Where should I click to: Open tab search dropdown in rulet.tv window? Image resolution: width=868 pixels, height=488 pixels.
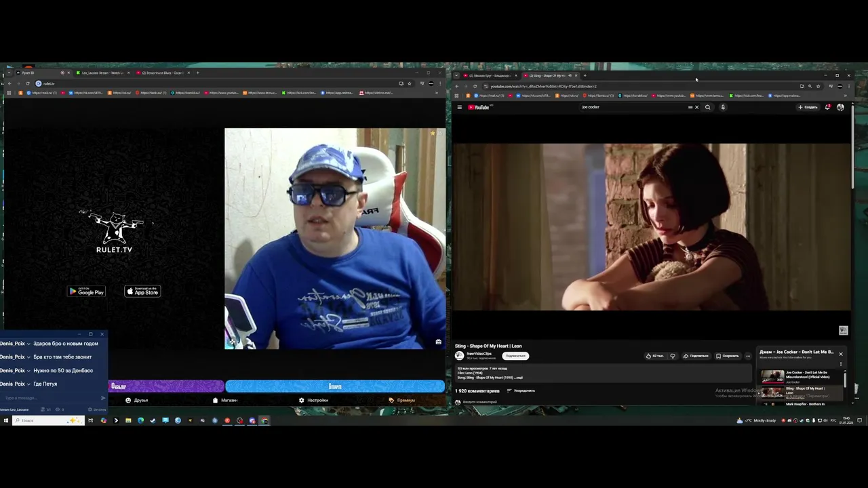pyautogui.click(x=8, y=73)
